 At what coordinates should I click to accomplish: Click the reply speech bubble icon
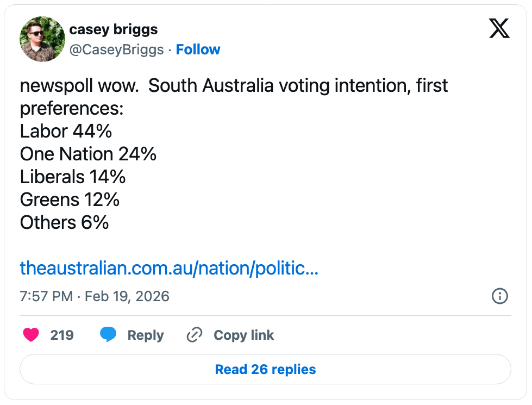click(108, 335)
